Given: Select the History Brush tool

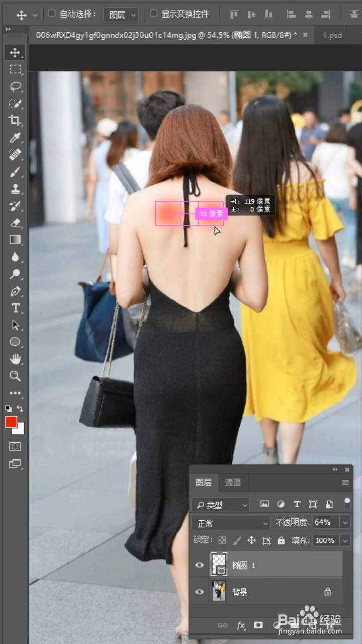Looking at the screenshot, I should tap(15, 206).
